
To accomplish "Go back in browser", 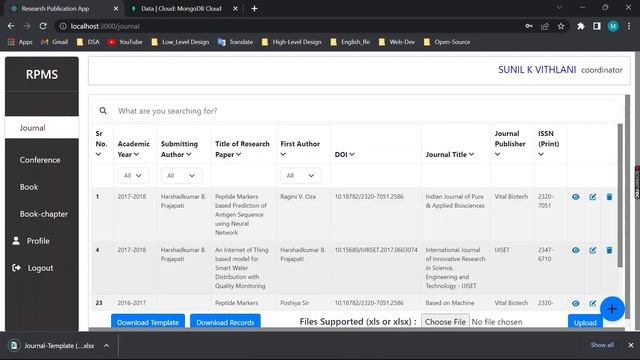I will tap(11, 26).
